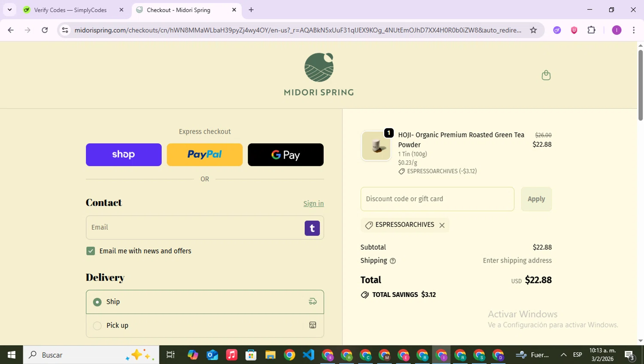644x364 pixels.
Task: Apply the discount code
Action: (536, 199)
